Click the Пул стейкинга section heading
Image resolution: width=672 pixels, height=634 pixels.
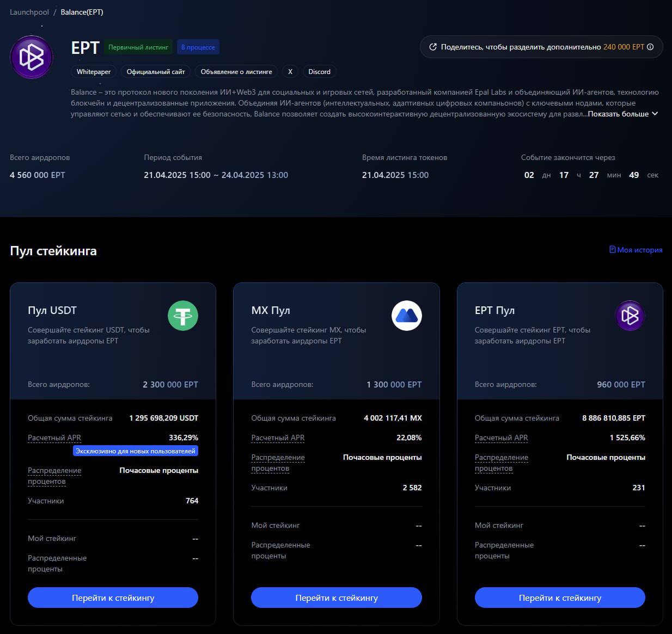pyautogui.click(x=53, y=251)
